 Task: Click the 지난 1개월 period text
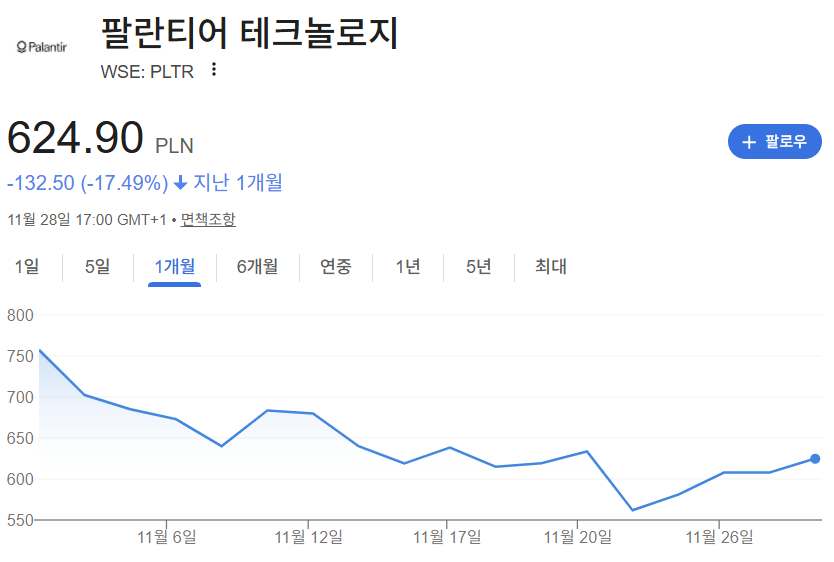pyautogui.click(x=238, y=182)
